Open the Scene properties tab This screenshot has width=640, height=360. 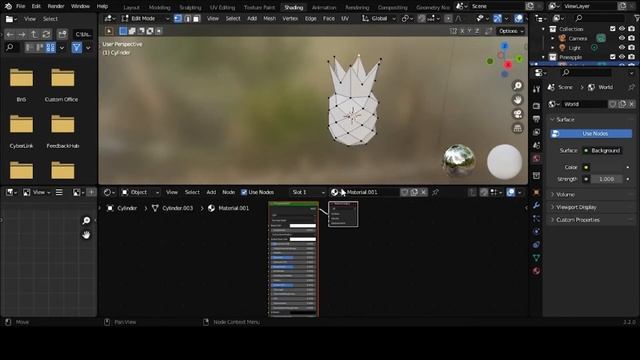pyautogui.click(x=536, y=145)
